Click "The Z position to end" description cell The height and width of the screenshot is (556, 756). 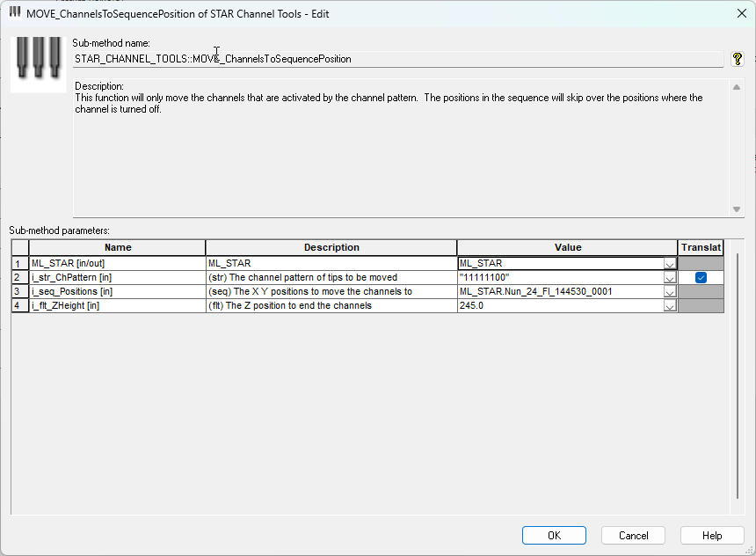(331, 305)
